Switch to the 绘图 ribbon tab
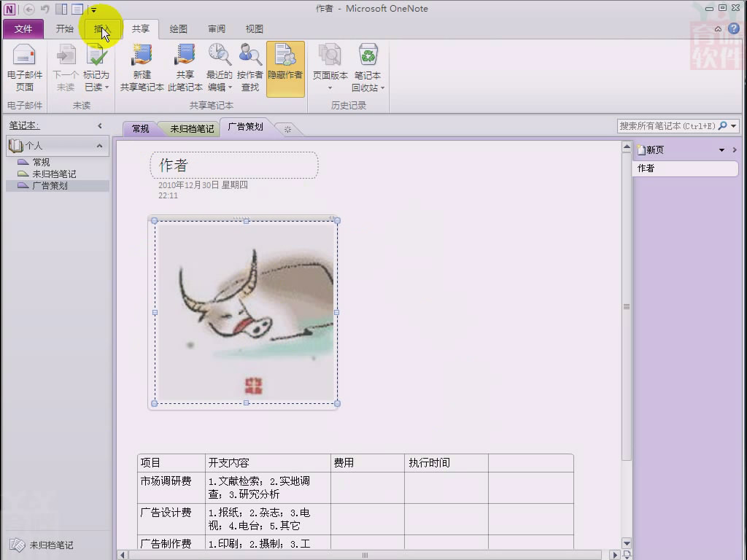This screenshot has width=747, height=560. [x=178, y=29]
